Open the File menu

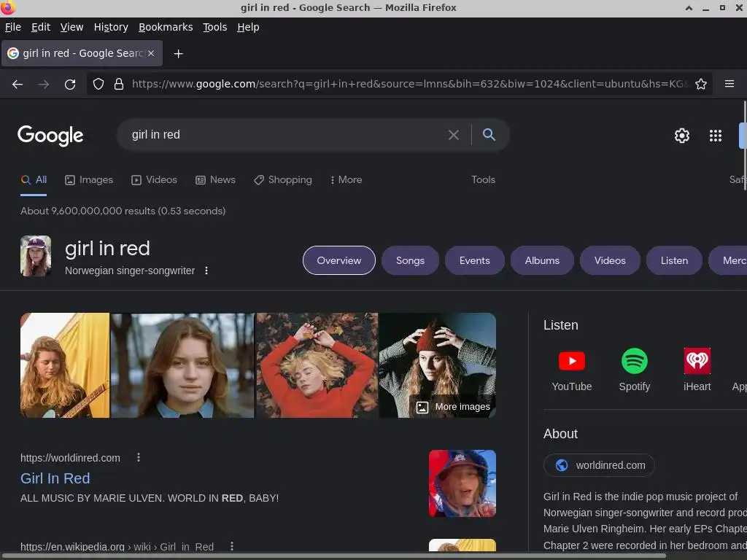[13, 27]
